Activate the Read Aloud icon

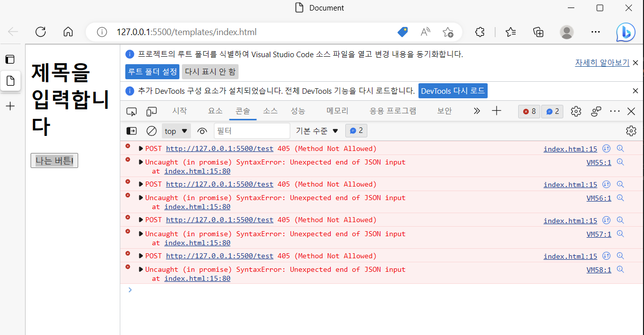pyautogui.click(x=425, y=32)
